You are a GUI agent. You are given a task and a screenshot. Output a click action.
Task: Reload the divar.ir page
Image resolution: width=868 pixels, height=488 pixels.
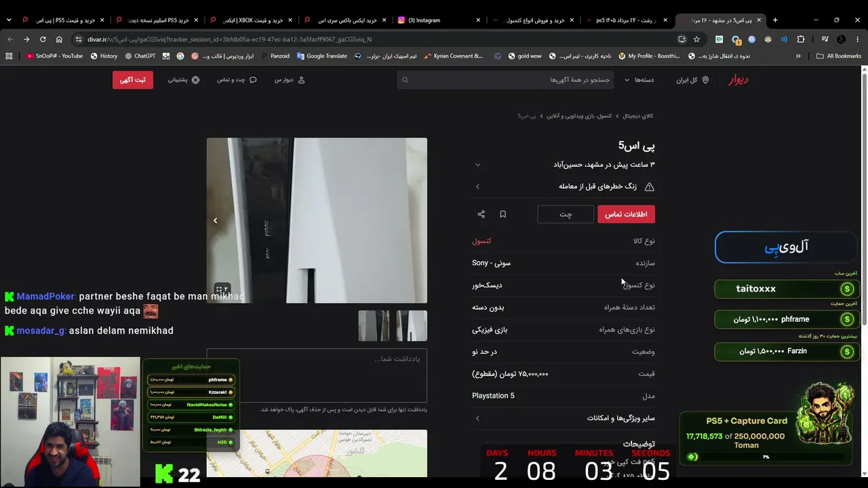[43, 39]
